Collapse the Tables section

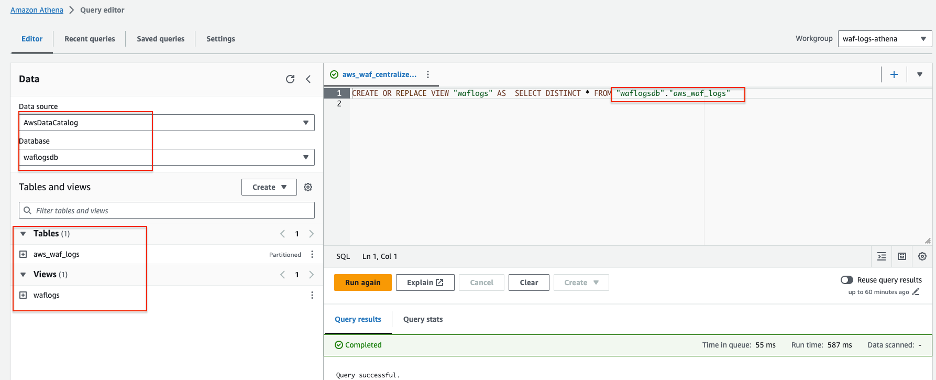click(23, 234)
